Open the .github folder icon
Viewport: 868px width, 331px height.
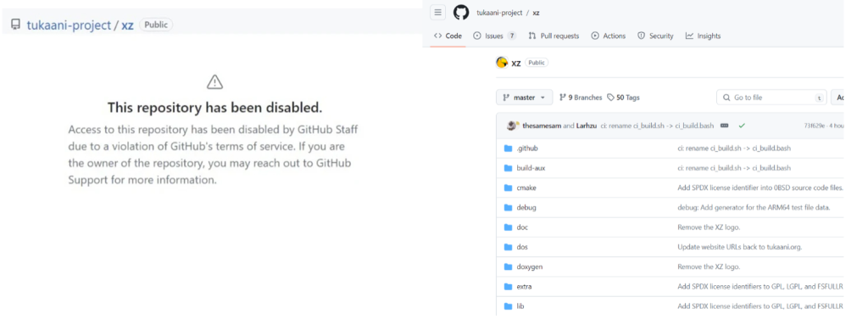coord(509,149)
